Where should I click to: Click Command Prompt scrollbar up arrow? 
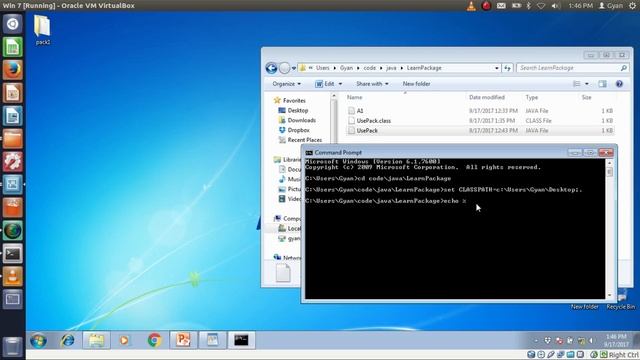pos(610,163)
